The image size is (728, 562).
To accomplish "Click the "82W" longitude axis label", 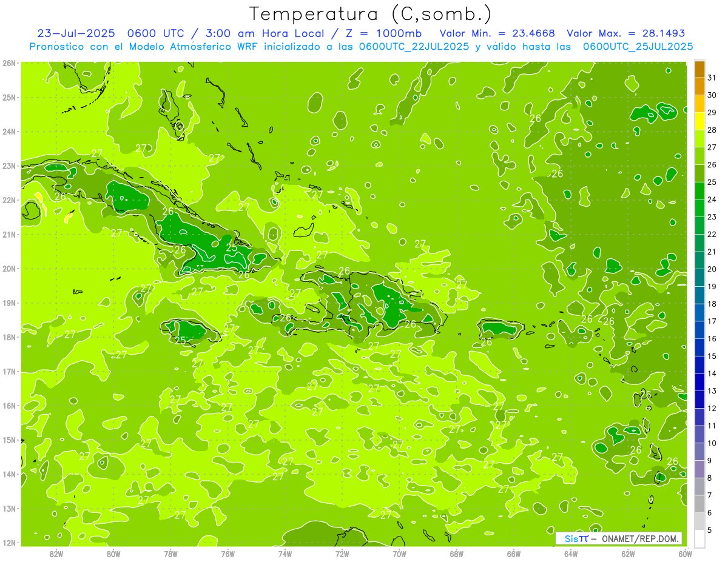I will [x=56, y=554].
